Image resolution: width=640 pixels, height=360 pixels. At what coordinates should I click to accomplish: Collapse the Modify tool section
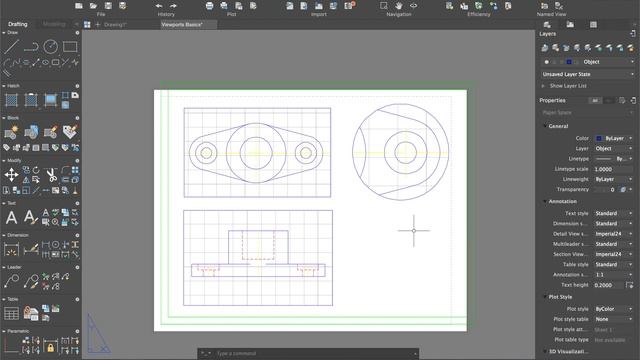coord(4,160)
